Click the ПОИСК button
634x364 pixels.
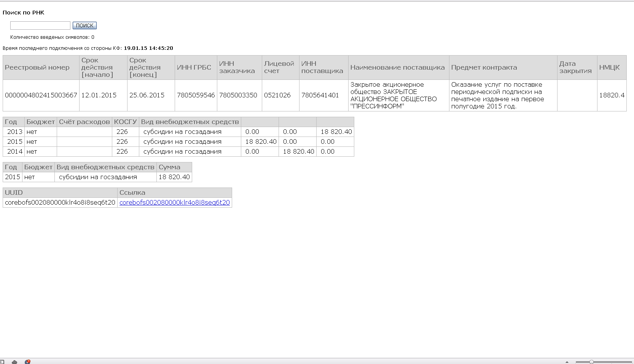click(x=84, y=25)
